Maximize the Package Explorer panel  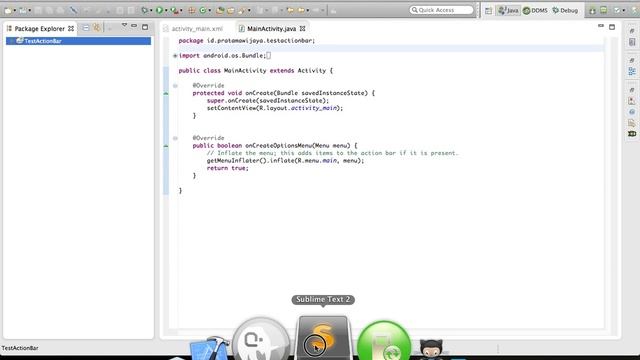pyautogui.click(x=145, y=27)
